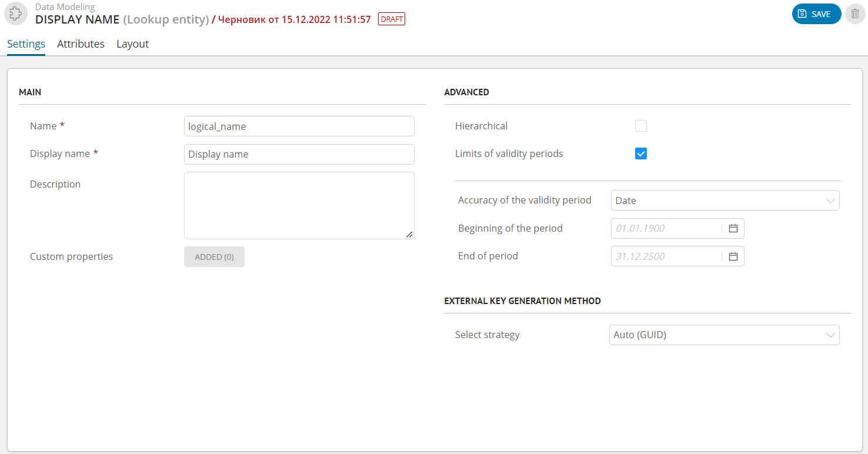Click the Limits of validity periods label
Screen dimensions: 868x454
click(x=509, y=154)
